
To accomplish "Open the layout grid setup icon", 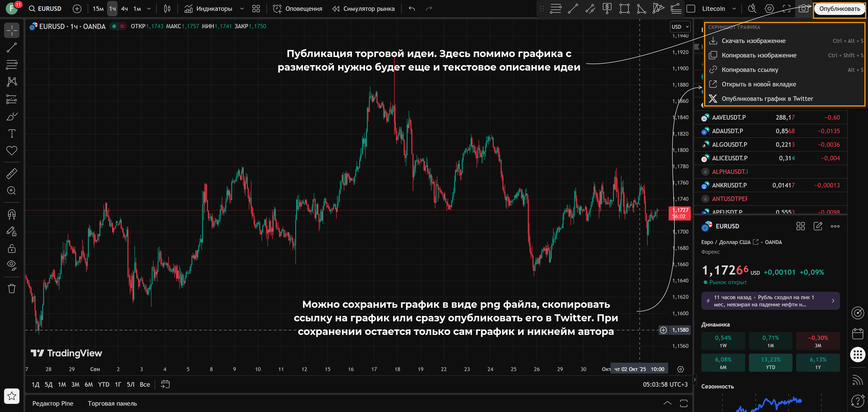I will pos(256,9).
